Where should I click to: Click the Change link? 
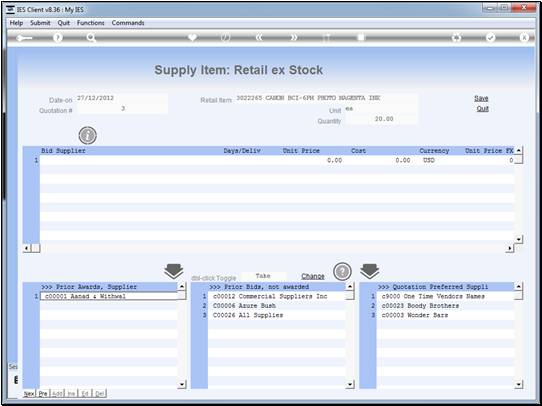click(x=313, y=276)
